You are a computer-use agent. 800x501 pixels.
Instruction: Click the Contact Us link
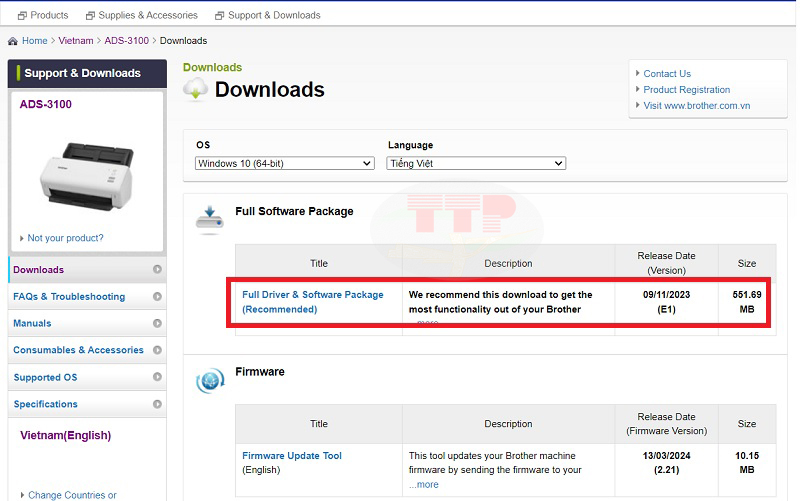[667, 74]
